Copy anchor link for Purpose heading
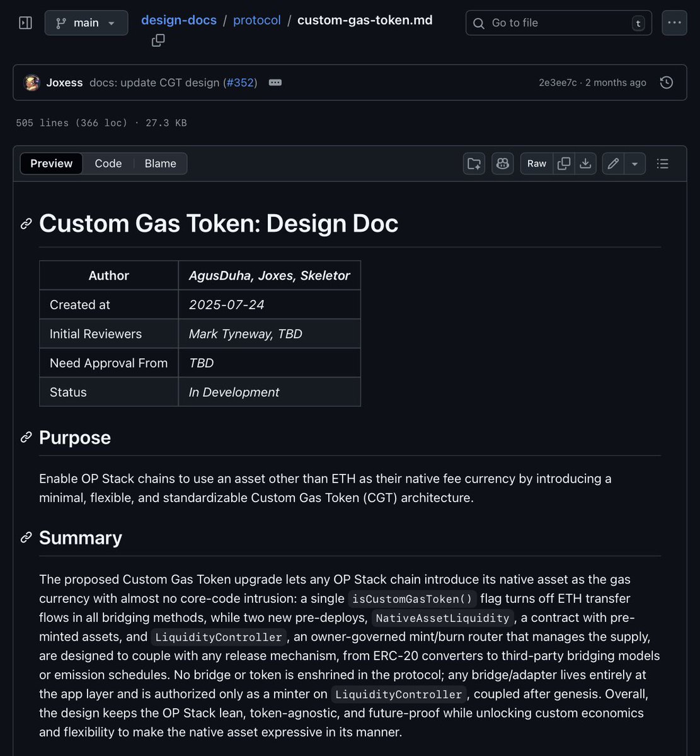This screenshot has height=756, width=700. 26,437
